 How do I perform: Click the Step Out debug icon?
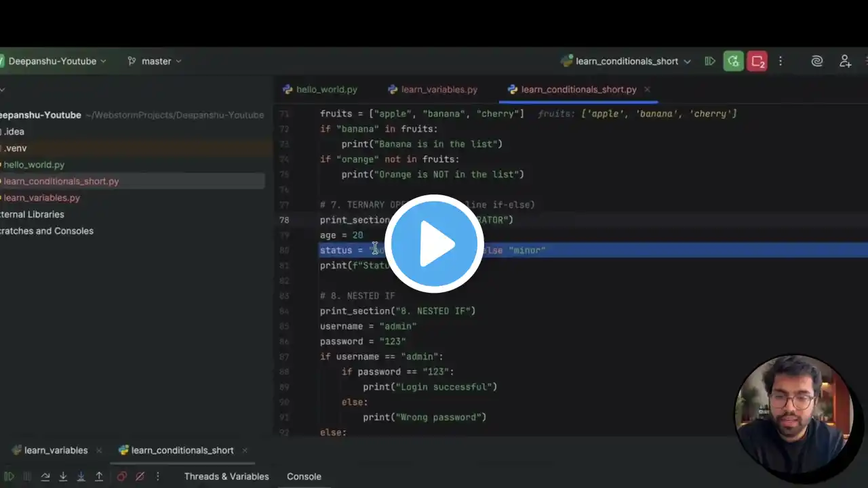point(99,476)
